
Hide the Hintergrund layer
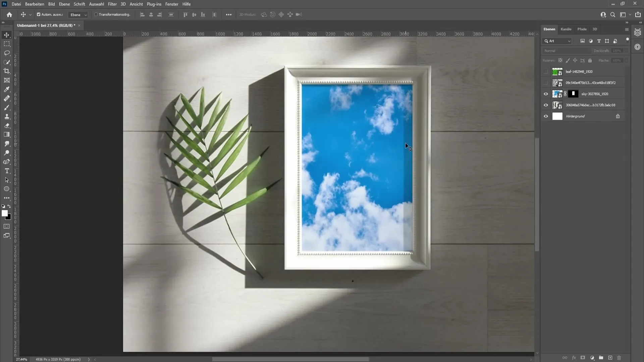[x=546, y=116]
